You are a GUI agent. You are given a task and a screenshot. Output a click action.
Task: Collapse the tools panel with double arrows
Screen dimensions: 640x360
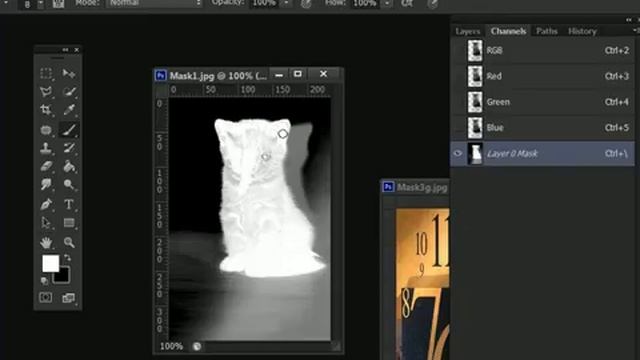point(65,50)
